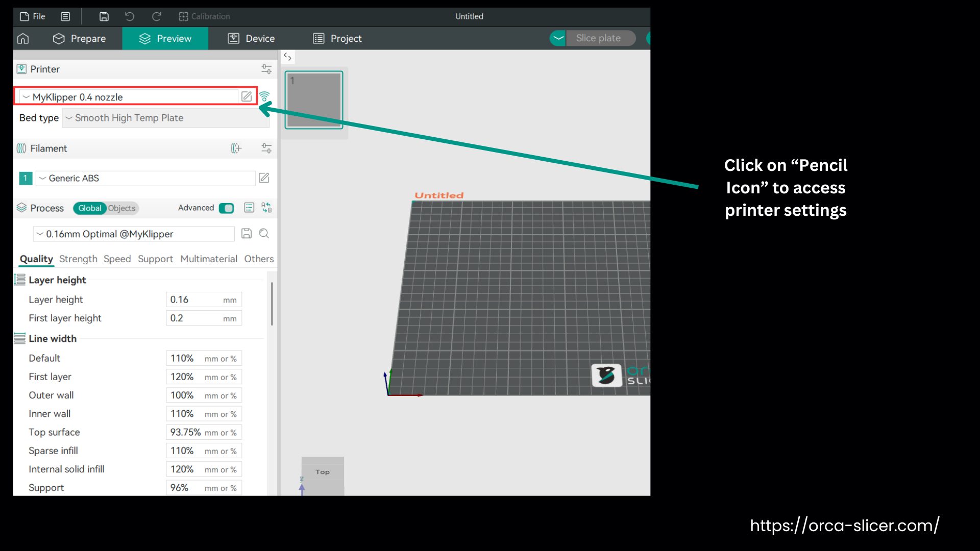
Task: Collapse the sidebar with the arrows icon
Action: pyautogui.click(x=287, y=57)
